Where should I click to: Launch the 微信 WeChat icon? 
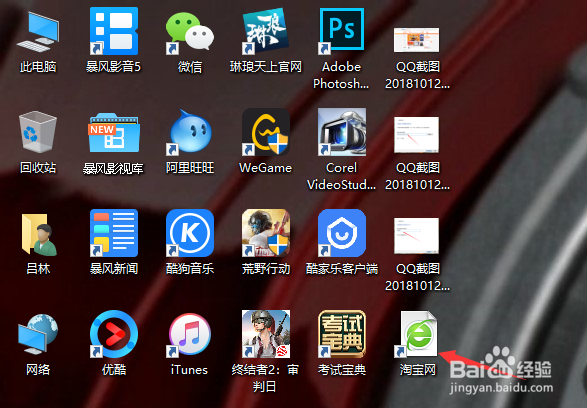click(x=190, y=32)
